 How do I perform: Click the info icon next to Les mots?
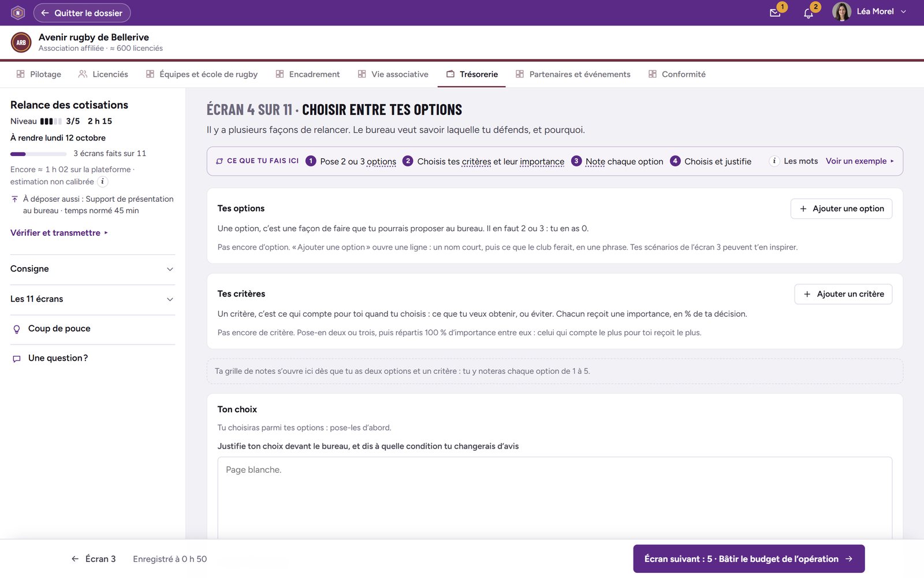tap(774, 161)
